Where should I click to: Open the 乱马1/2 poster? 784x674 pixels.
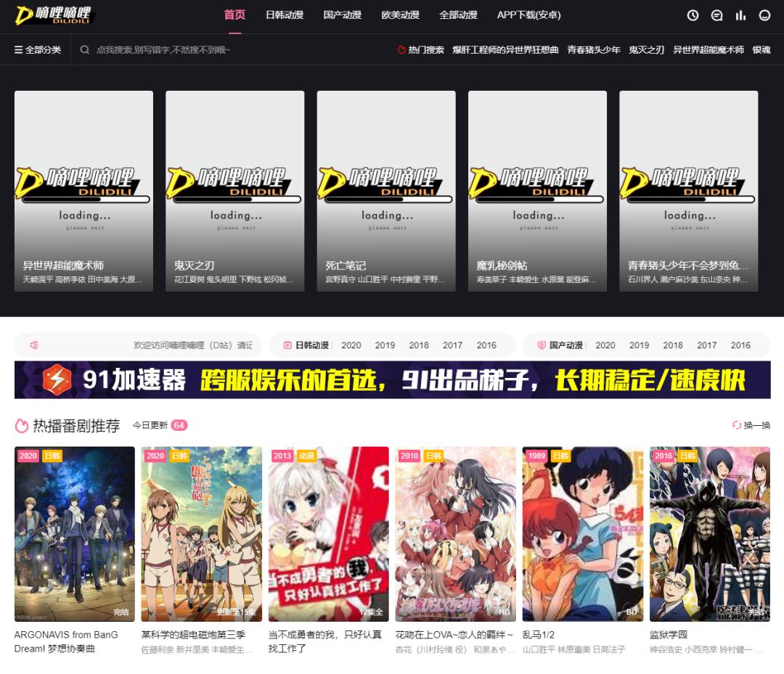pyautogui.click(x=582, y=534)
